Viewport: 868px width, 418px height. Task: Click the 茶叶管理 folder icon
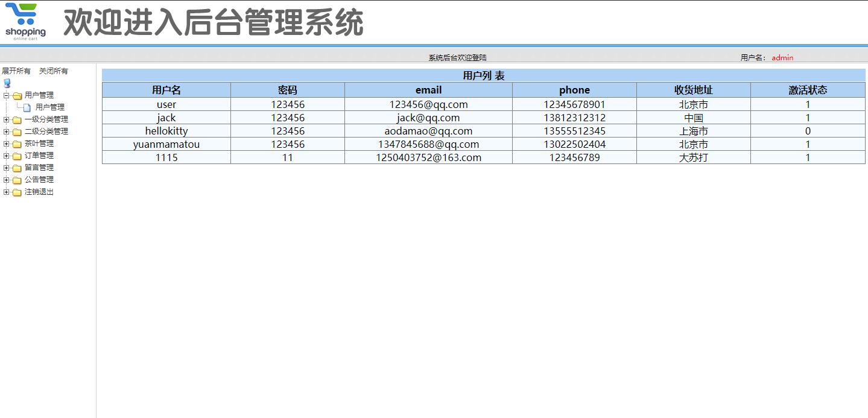(x=17, y=143)
